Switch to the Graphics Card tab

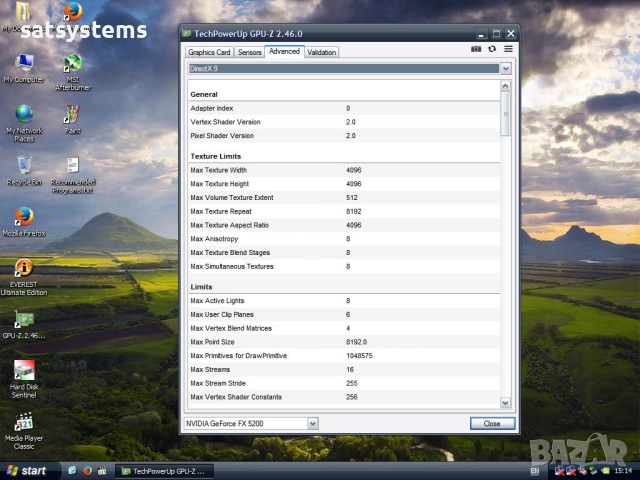point(209,52)
